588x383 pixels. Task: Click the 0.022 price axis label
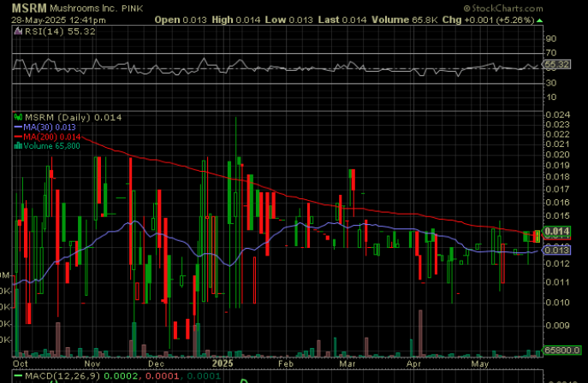coord(558,134)
